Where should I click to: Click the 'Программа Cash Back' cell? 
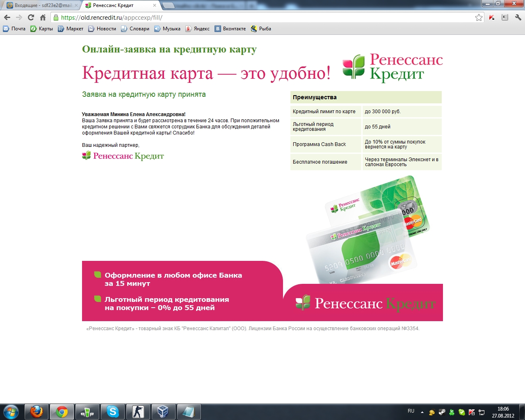pos(326,144)
